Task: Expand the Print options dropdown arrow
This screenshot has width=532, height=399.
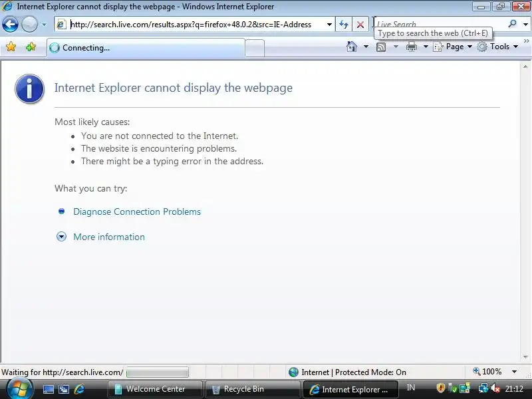Action: click(426, 47)
